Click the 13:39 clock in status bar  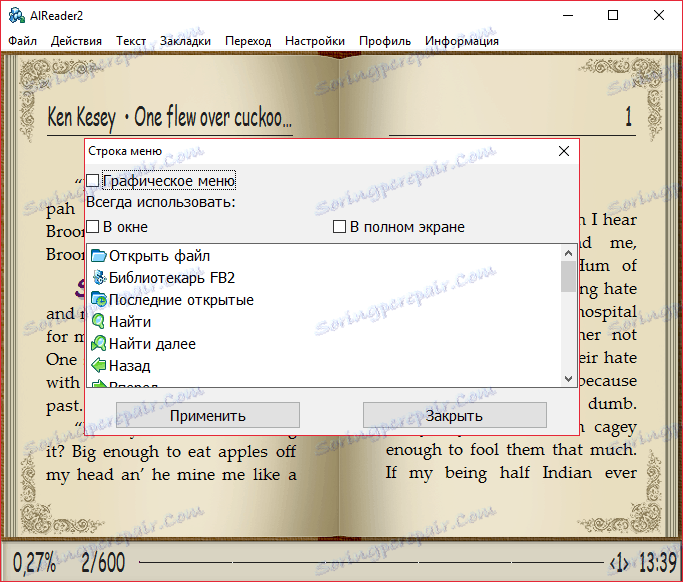pos(658,562)
